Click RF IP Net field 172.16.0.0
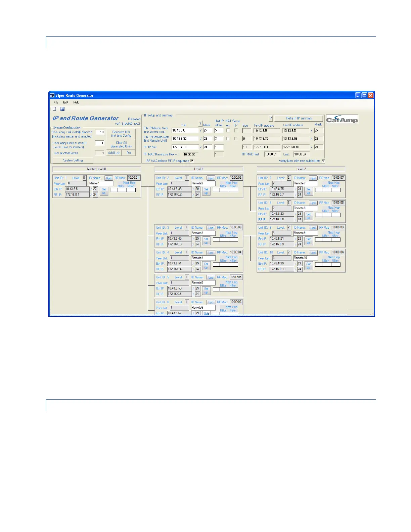 pyautogui.click(x=185, y=147)
